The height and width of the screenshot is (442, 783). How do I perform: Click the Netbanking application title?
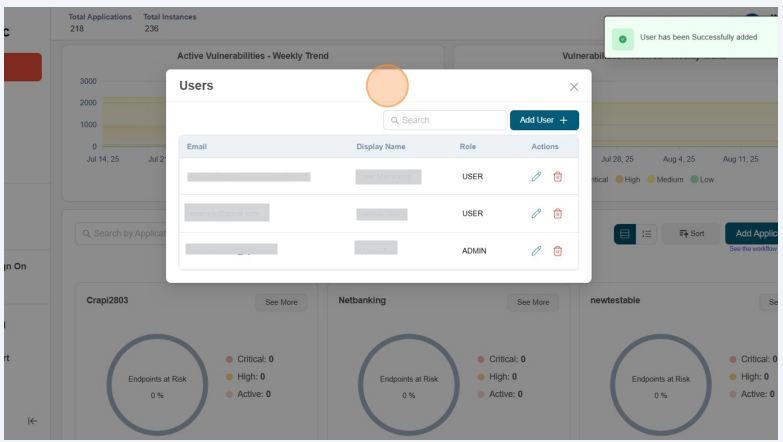click(362, 300)
